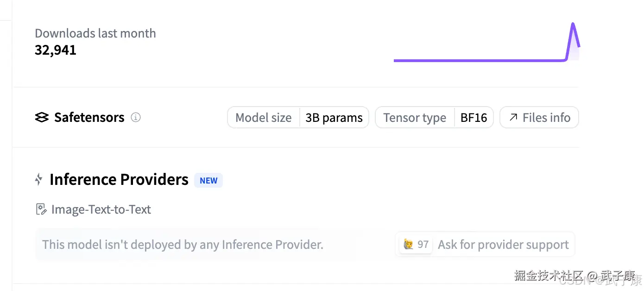Screen dimensions: 644x291
Task: Click the Model size label
Action: tap(264, 118)
